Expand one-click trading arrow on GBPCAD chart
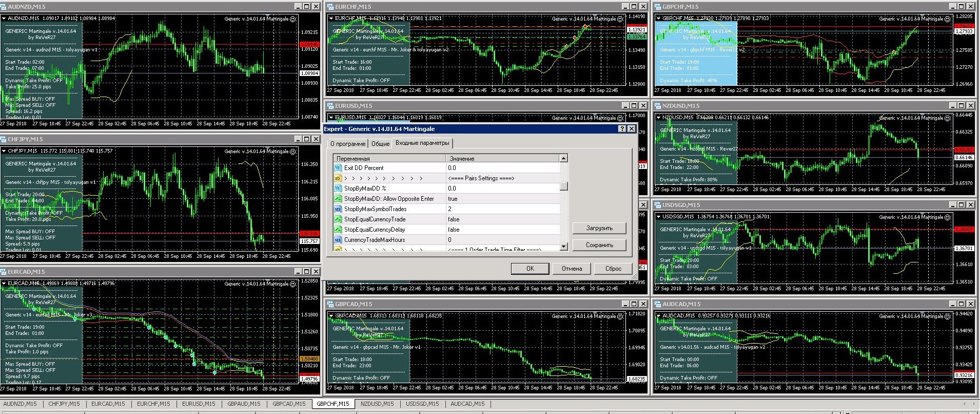Screen dimensions: 980x414 (331, 316)
